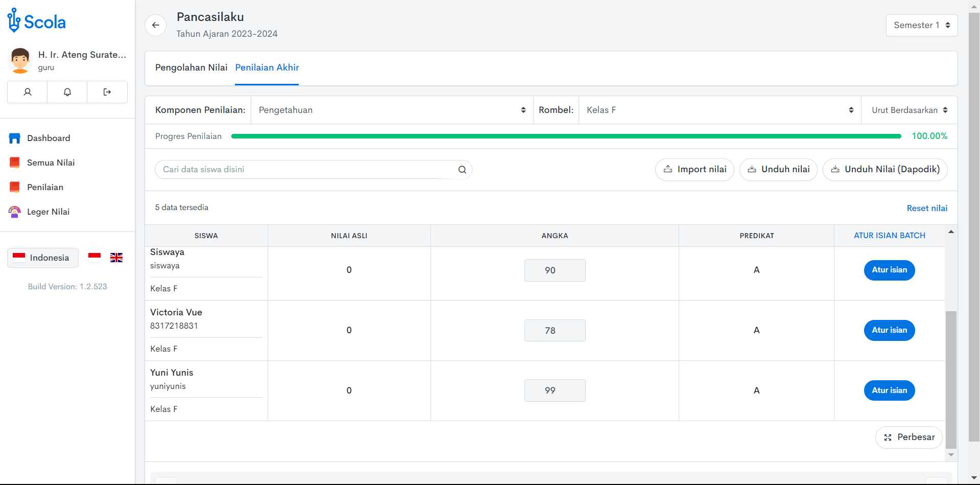The height and width of the screenshot is (485, 980).
Task: Click the back arrow button
Action: [x=156, y=25]
